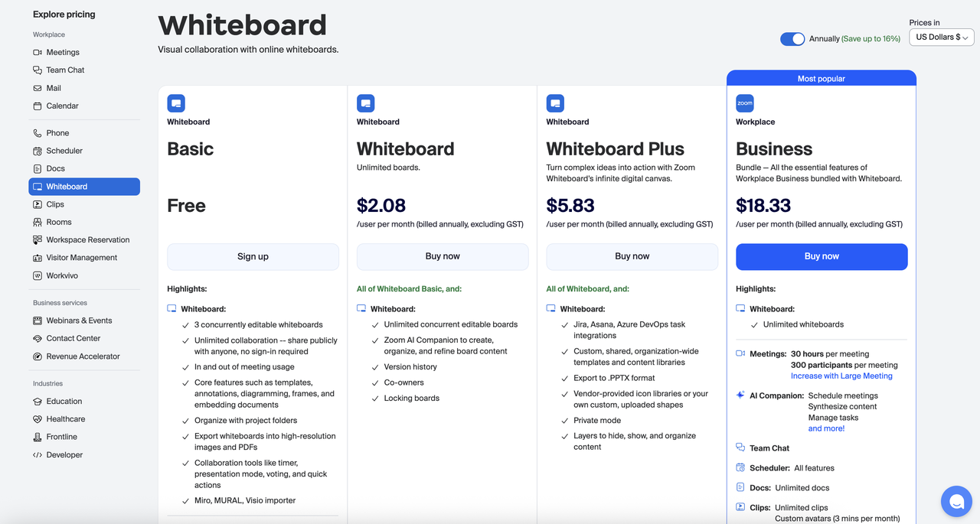The width and height of the screenshot is (980, 524).
Task: Click Buy now for Whiteboard Plus
Action: [x=632, y=257]
